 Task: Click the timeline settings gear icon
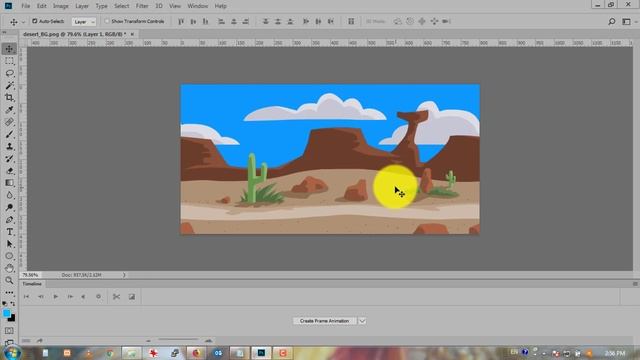98,297
